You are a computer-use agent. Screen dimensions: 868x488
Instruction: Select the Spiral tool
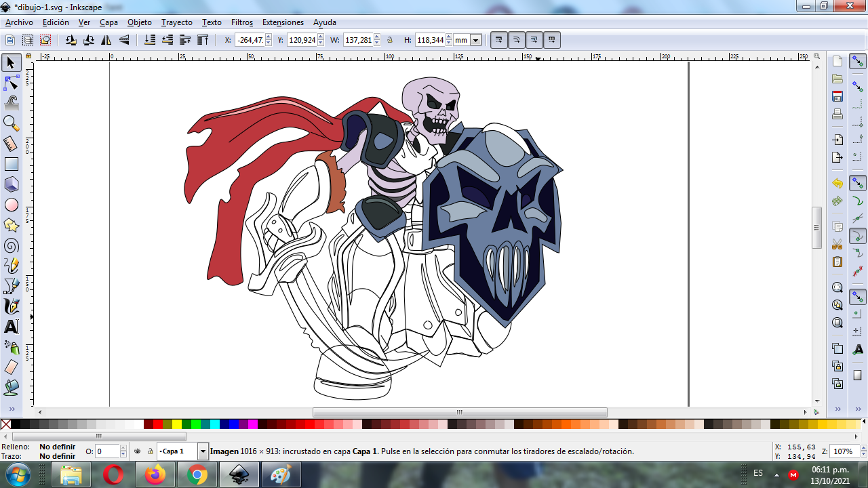click(11, 245)
